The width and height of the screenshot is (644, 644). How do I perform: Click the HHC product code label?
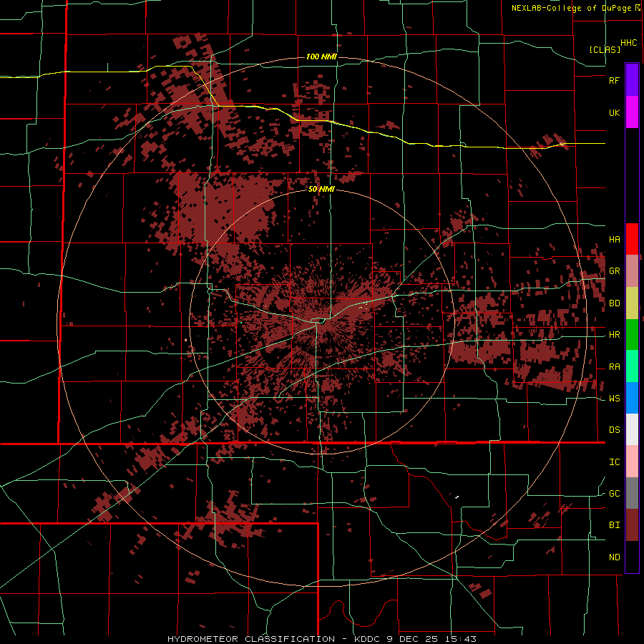[x=628, y=43]
